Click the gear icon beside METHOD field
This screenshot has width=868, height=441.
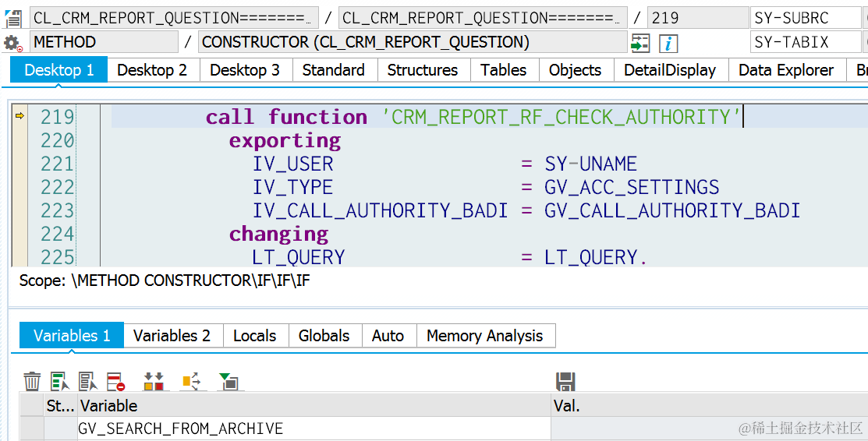[x=12, y=43]
